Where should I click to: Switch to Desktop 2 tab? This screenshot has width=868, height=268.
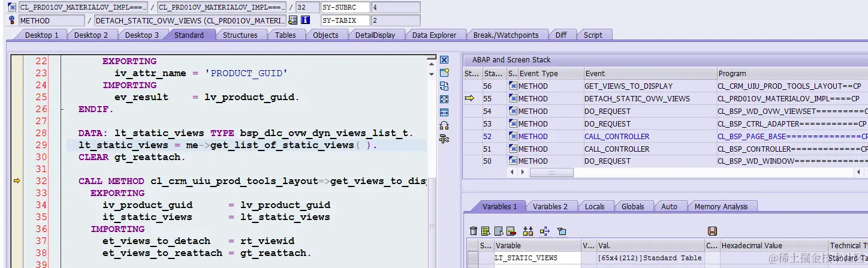point(91,35)
